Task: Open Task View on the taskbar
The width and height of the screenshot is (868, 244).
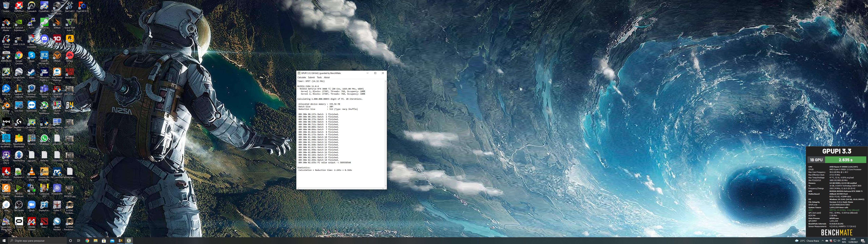Action: [78, 241]
